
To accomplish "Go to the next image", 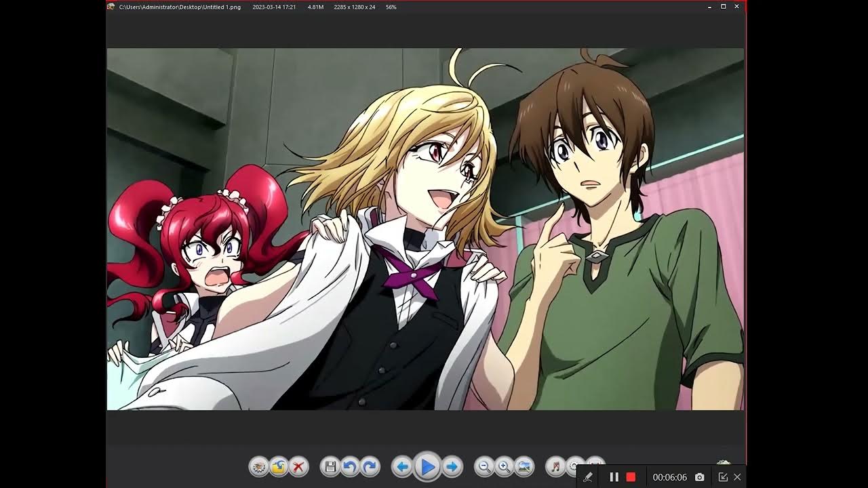I will pos(452,466).
